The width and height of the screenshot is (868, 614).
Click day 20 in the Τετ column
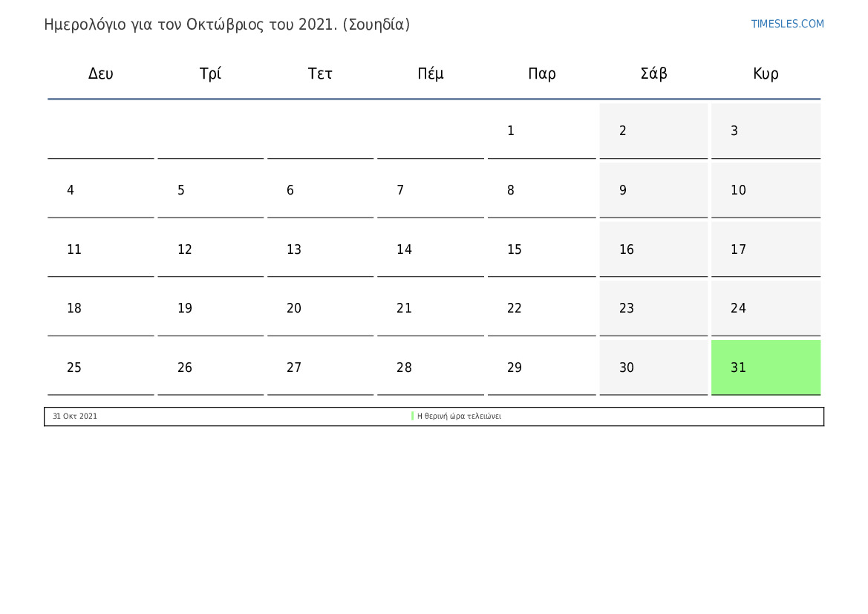(x=320, y=308)
